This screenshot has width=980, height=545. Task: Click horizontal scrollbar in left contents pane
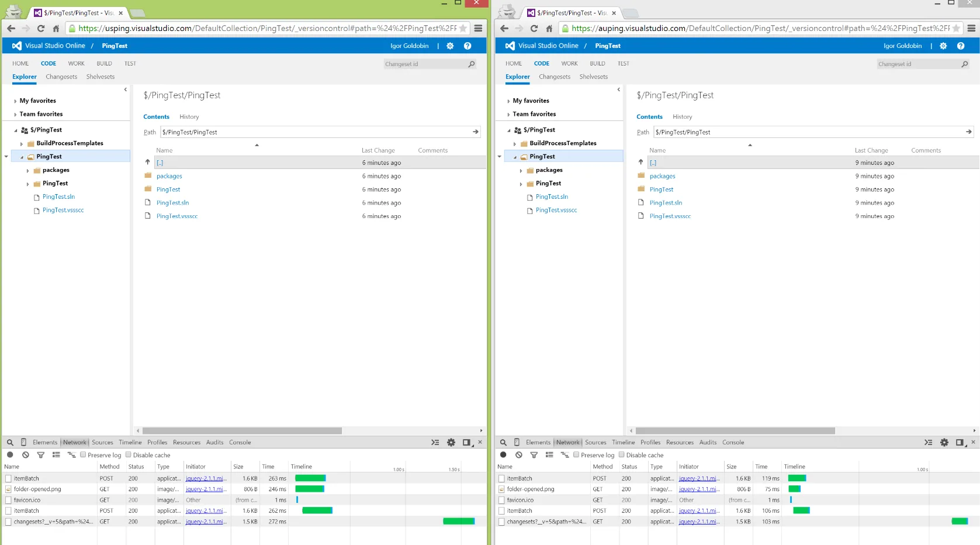242,430
